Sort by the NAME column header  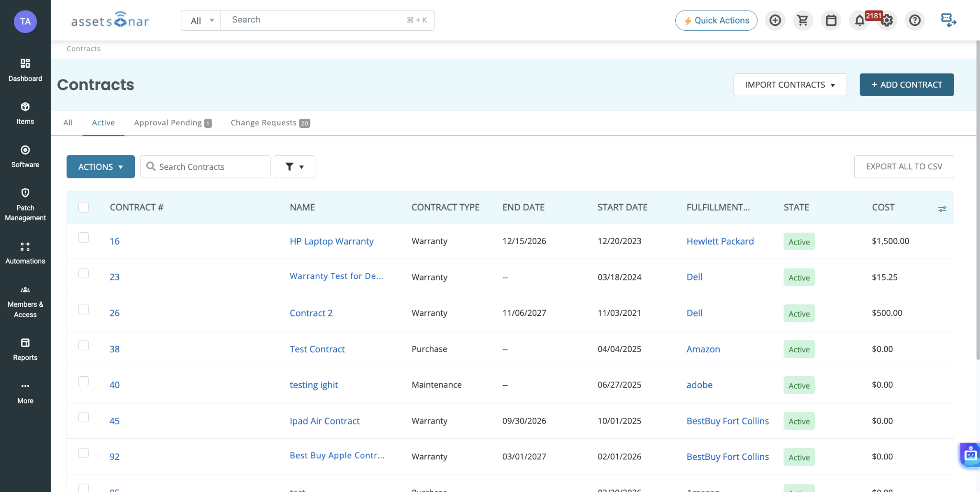point(302,207)
